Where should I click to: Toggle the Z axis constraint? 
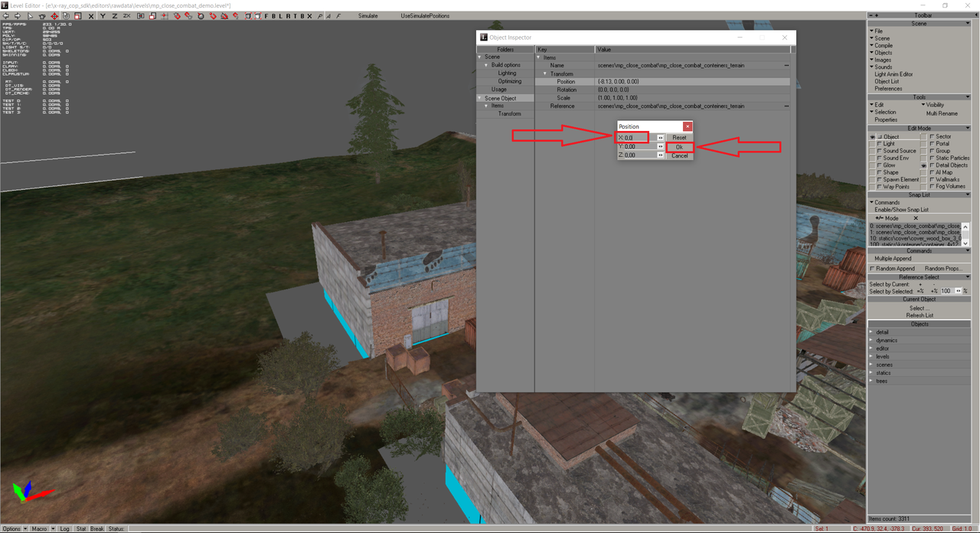click(x=115, y=16)
